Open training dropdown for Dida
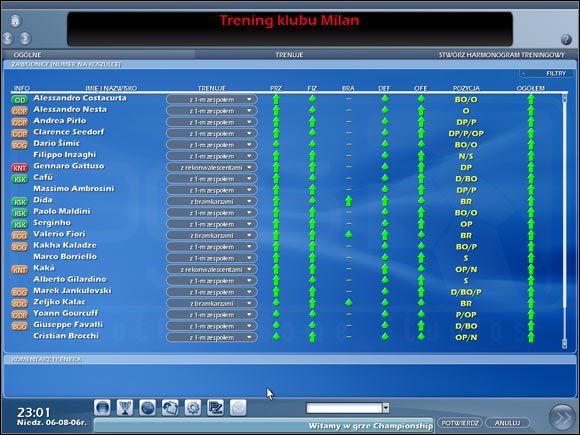This screenshot has height=435, width=580. 212,202
